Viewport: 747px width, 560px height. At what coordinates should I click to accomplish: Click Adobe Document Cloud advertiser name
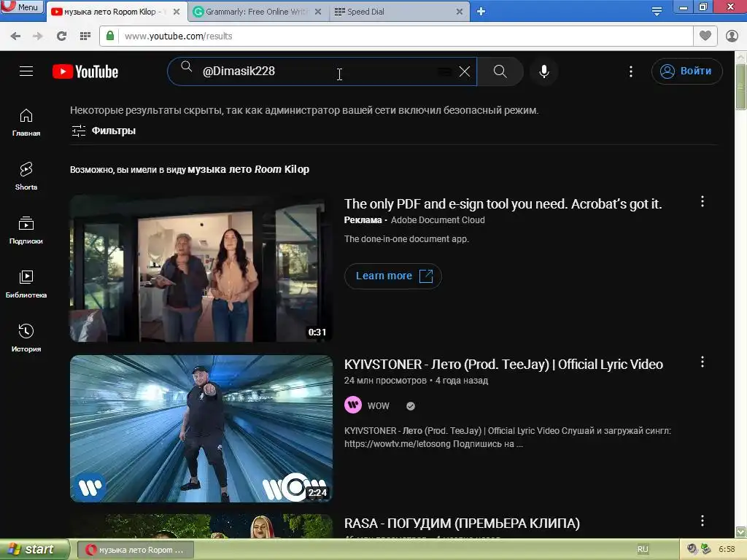pyautogui.click(x=438, y=220)
